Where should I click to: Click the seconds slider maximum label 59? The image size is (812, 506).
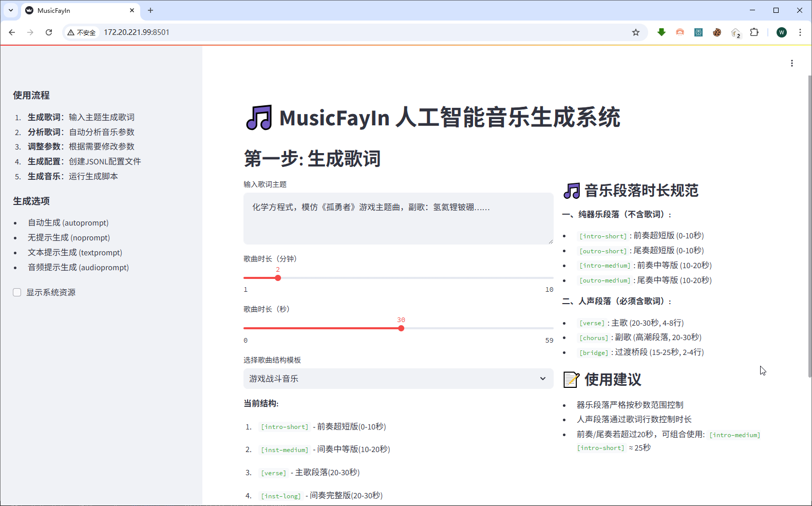[x=549, y=341]
